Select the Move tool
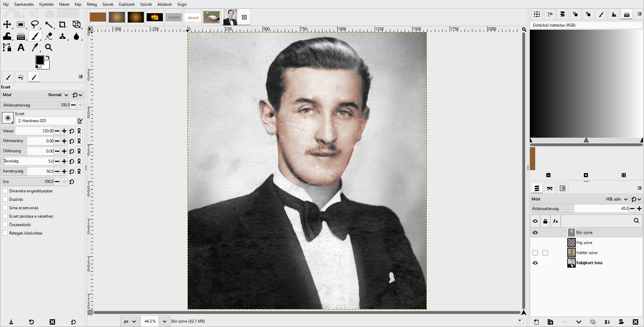Image resolution: width=644 pixels, height=327 pixels. click(7, 24)
